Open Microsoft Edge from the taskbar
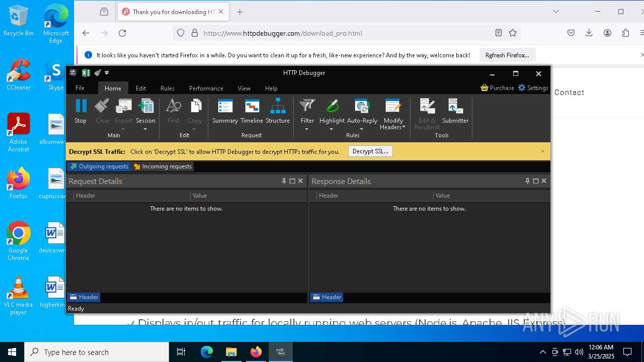 pyautogui.click(x=207, y=352)
